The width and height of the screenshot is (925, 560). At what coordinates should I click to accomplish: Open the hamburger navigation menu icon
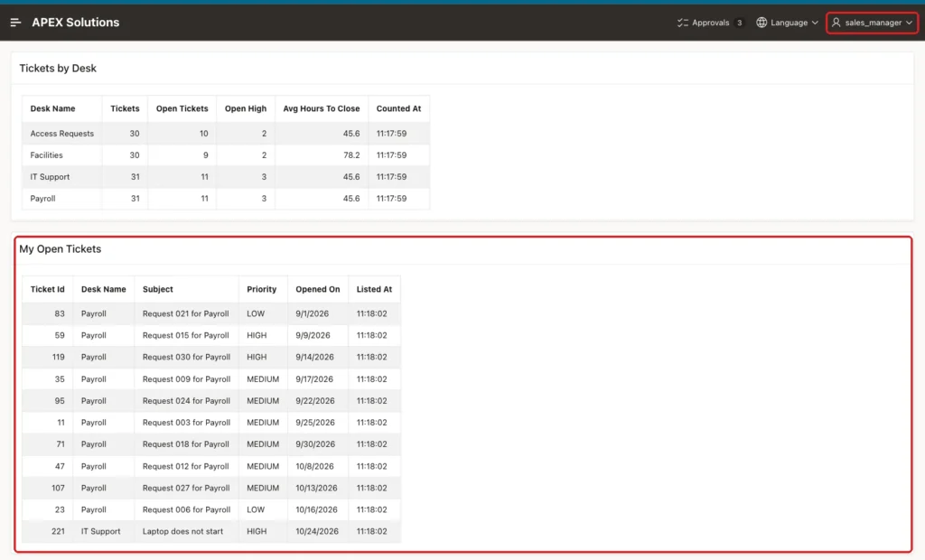pyautogui.click(x=16, y=23)
